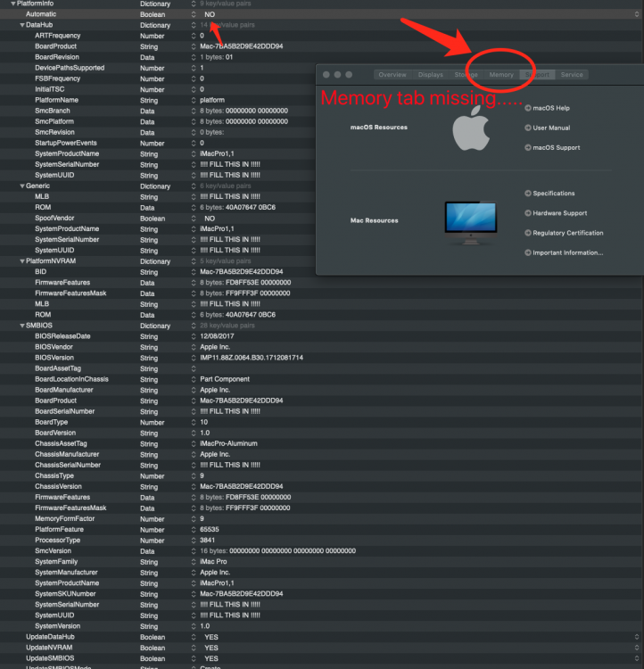Open the macOS Support link
644x669 pixels.
pyautogui.click(x=557, y=147)
